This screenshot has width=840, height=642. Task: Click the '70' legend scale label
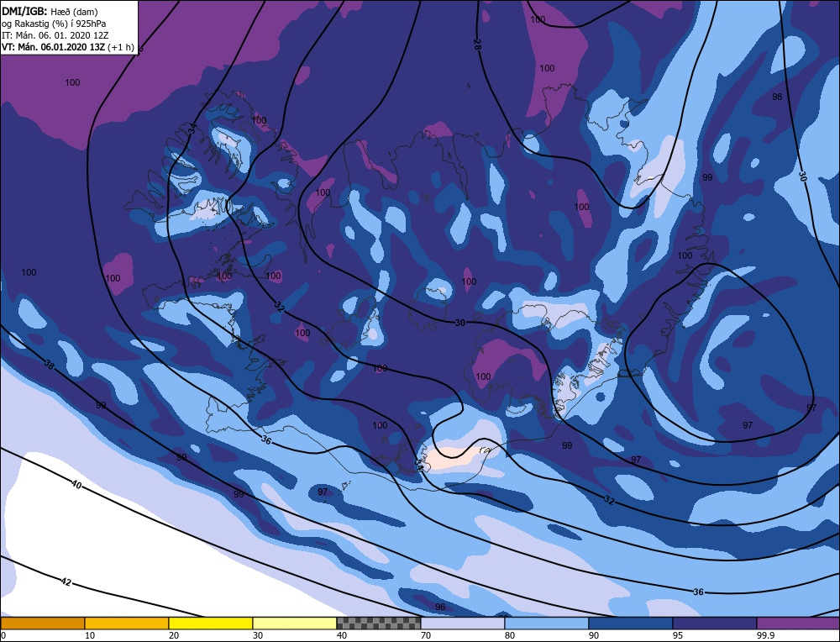(426, 635)
